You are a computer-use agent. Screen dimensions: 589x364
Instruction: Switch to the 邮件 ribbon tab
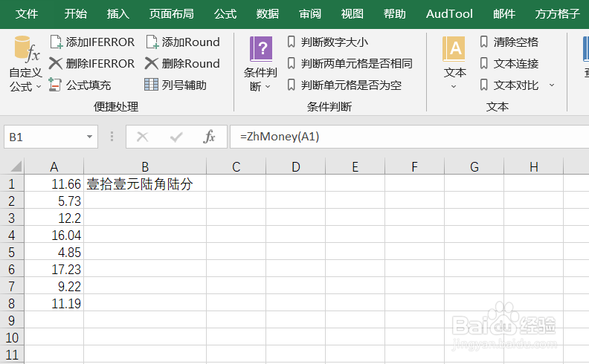[504, 14]
